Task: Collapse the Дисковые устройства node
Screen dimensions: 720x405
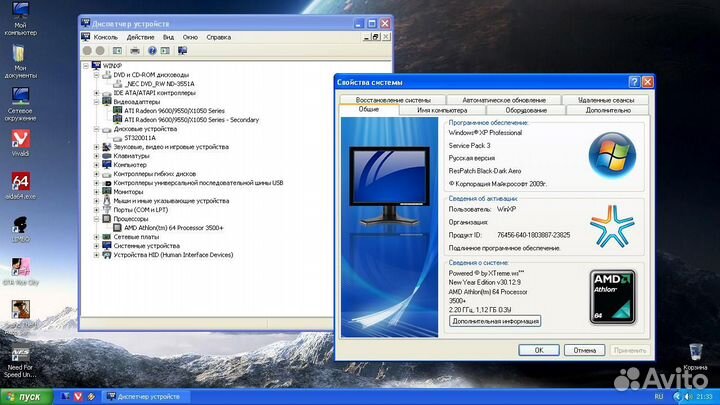Action: 96,129
